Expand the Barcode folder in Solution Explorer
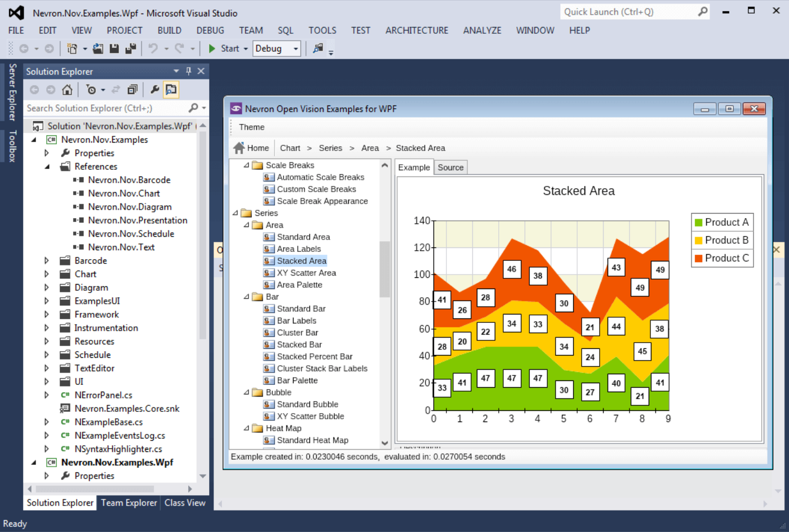The width and height of the screenshot is (789, 532). [47, 261]
